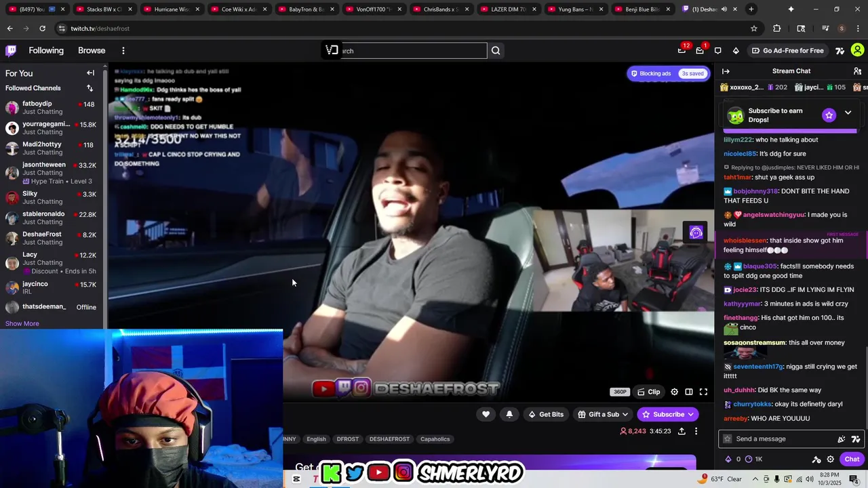
Task: Create a Clip of the stream
Action: (648, 392)
